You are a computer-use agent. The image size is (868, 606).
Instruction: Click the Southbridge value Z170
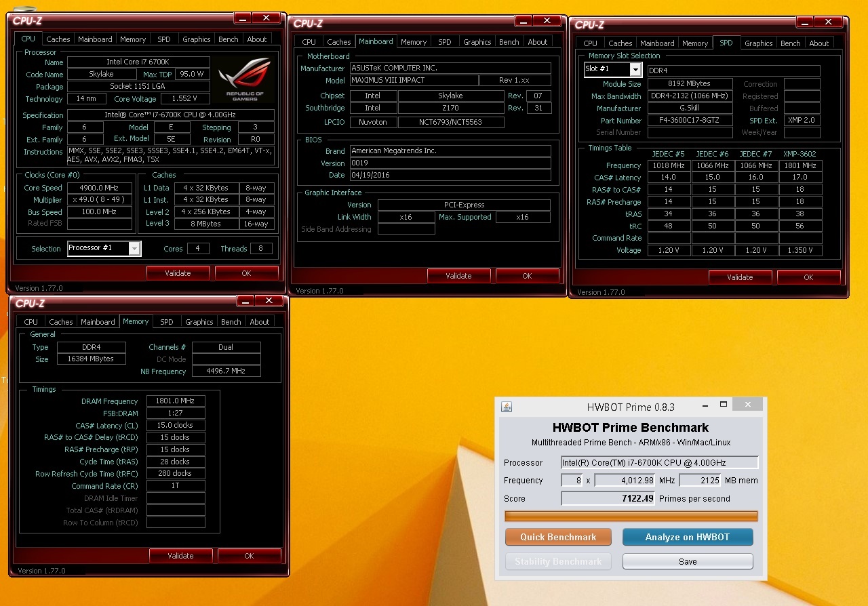pos(450,108)
